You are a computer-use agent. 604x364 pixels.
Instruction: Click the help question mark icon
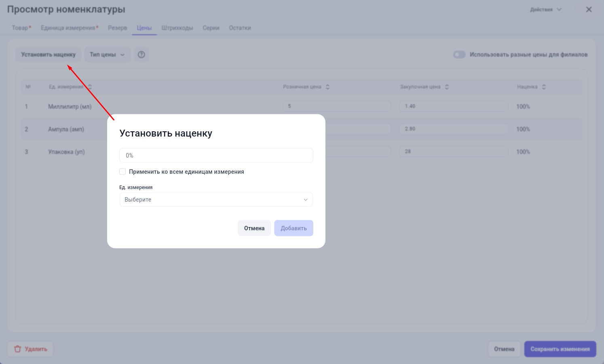[141, 55]
